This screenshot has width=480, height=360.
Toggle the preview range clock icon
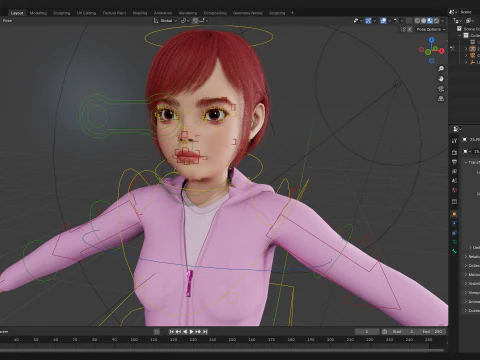click(384, 332)
